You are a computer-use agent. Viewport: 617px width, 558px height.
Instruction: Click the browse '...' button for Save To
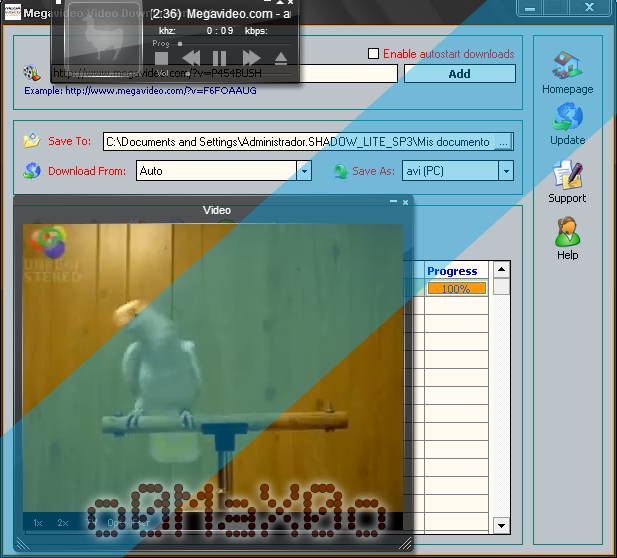click(503, 142)
